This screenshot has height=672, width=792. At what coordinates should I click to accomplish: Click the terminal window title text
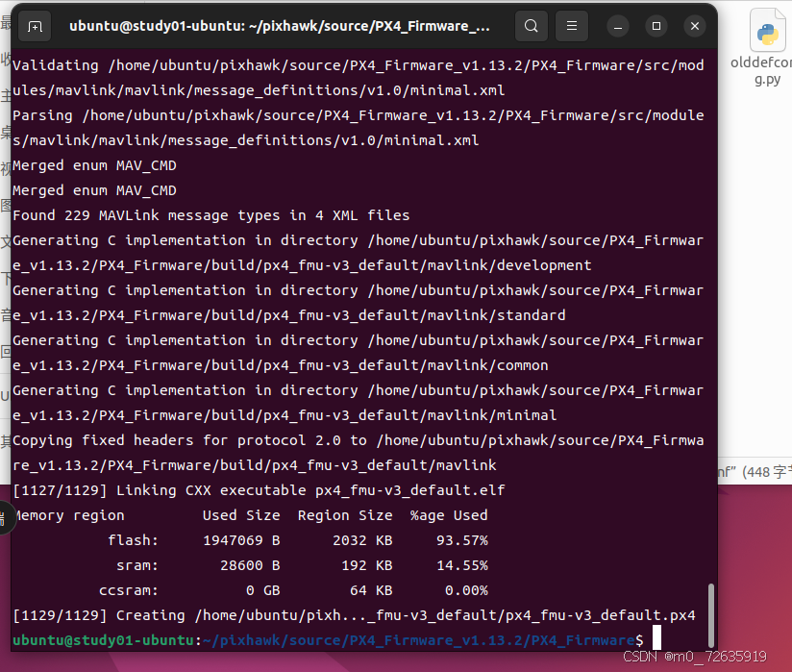pyautogui.click(x=280, y=26)
